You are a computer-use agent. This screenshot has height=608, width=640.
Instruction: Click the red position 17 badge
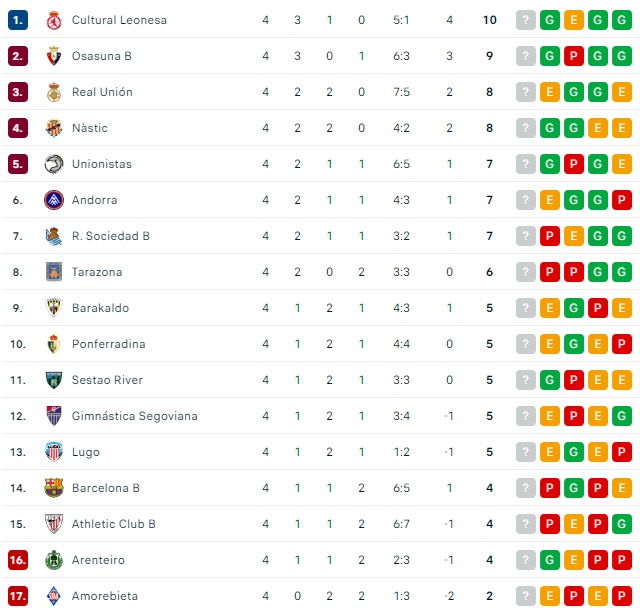tap(17, 596)
